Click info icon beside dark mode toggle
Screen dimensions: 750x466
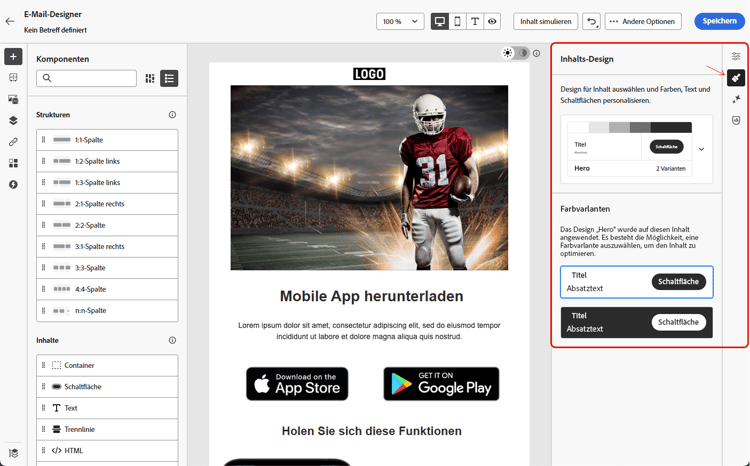tap(537, 53)
